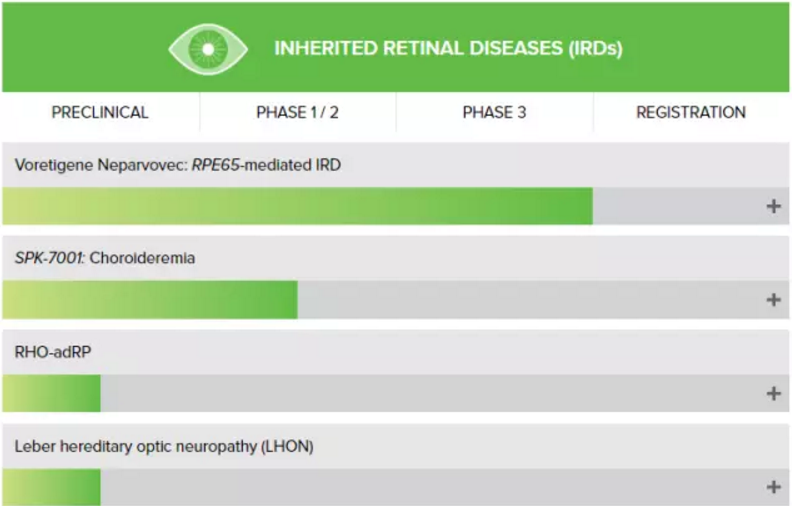792x506 pixels.
Task: Click Leber hereditary optic neuropathy (LHON) label
Action: [164, 446]
